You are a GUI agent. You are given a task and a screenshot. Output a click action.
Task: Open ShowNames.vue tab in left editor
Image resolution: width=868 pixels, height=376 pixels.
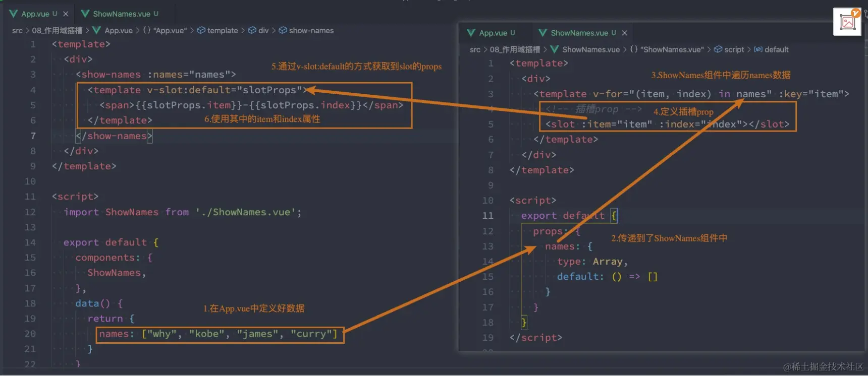(120, 14)
